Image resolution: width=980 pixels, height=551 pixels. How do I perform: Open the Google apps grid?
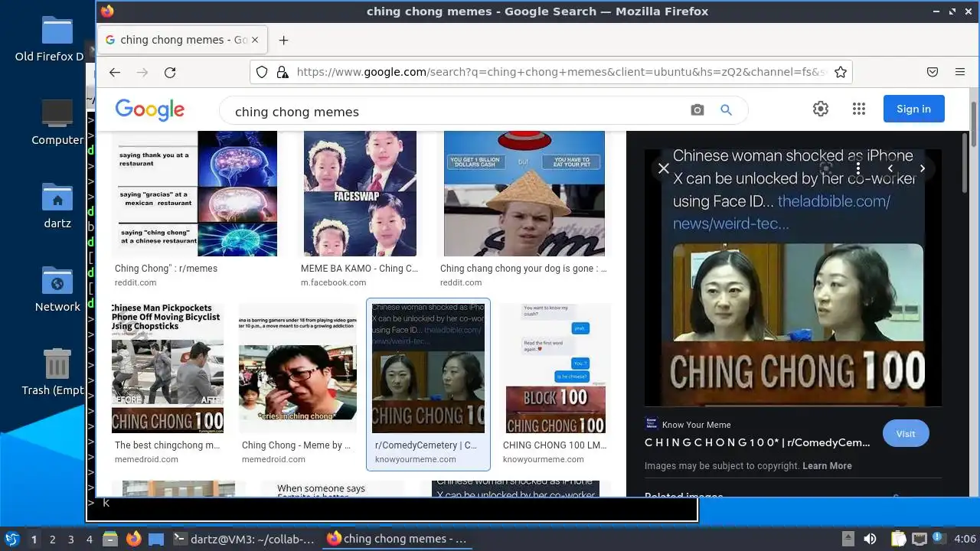pyautogui.click(x=858, y=109)
